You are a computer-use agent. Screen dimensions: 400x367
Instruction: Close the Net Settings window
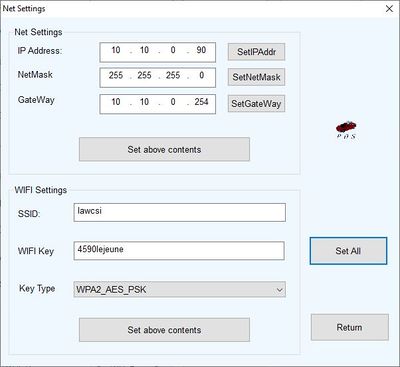point(389,9)
